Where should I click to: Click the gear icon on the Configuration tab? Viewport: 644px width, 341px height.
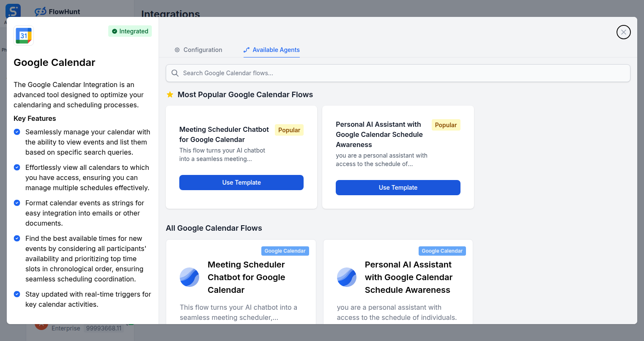pos(177,49)
